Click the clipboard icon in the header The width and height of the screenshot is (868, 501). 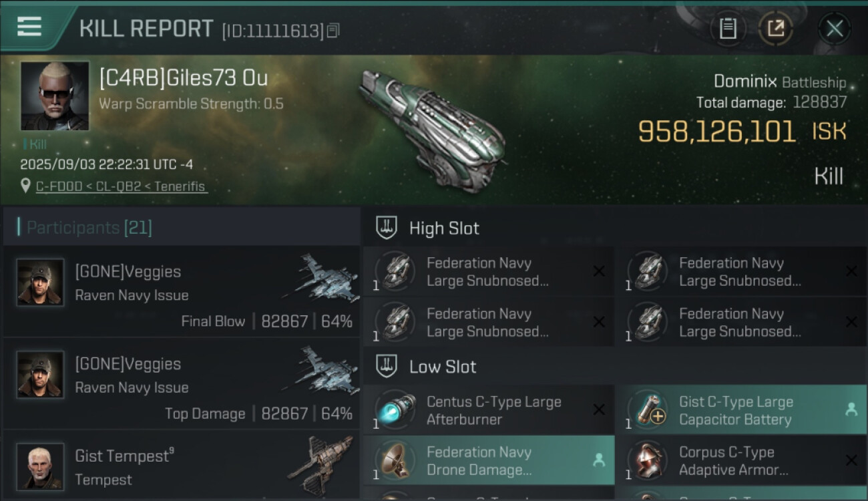tap(728, 29)
